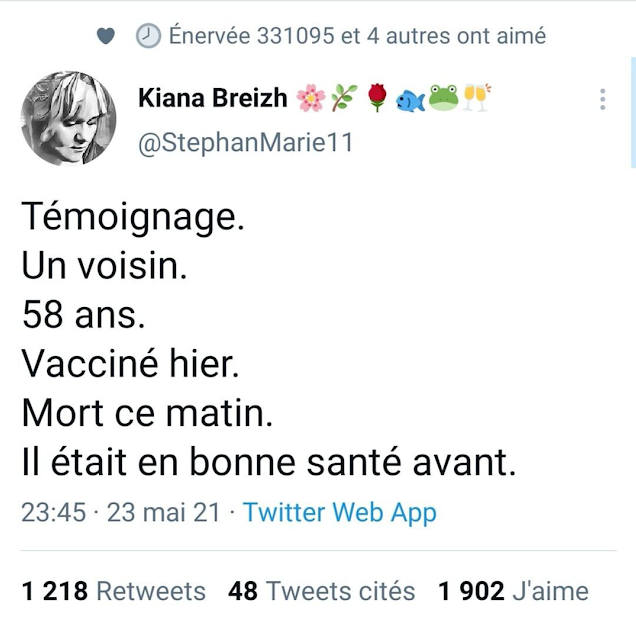636x628 pixels.
Task: Click the blue fish emoji
Action: 410,99
